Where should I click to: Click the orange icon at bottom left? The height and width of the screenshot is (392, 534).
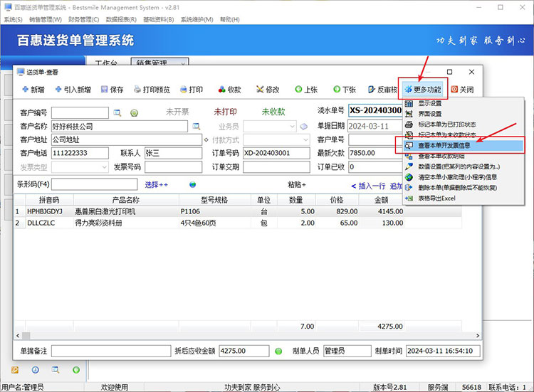(15, 370)
